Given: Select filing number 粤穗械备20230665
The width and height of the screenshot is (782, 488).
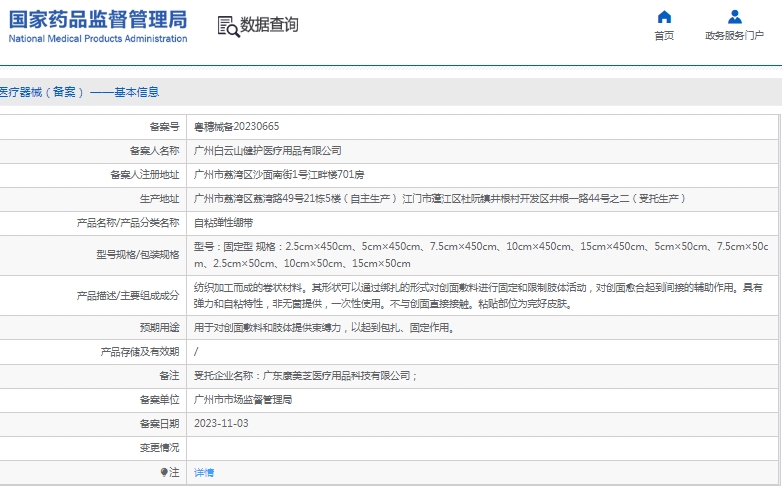Looking at the screenshot, I should click(x=236, y=127).
